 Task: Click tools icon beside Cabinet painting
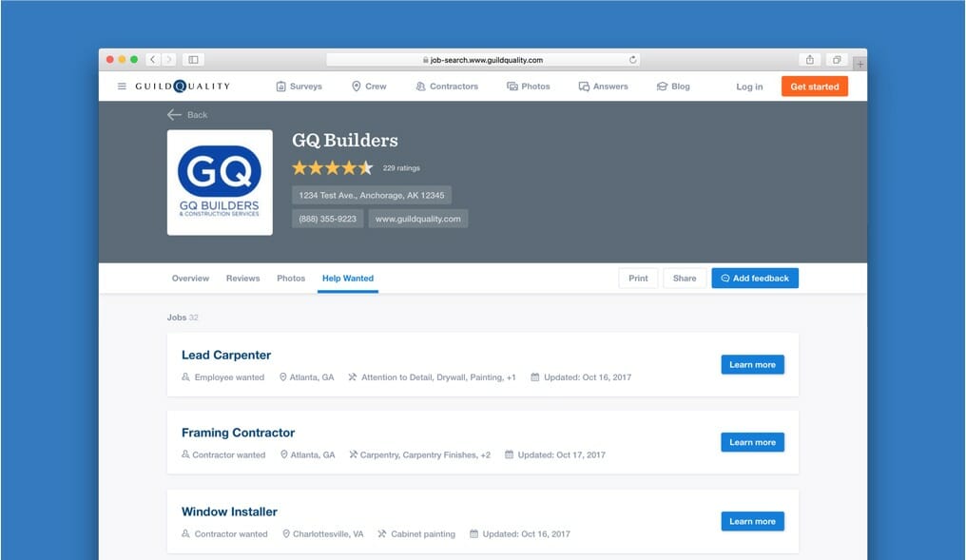click(382, 533)
